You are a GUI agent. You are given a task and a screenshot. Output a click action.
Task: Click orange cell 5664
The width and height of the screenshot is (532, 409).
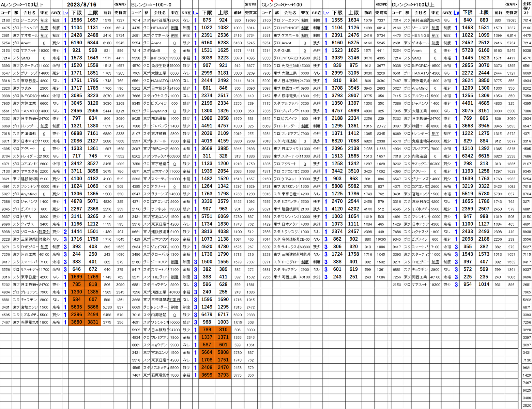point(207,352)
